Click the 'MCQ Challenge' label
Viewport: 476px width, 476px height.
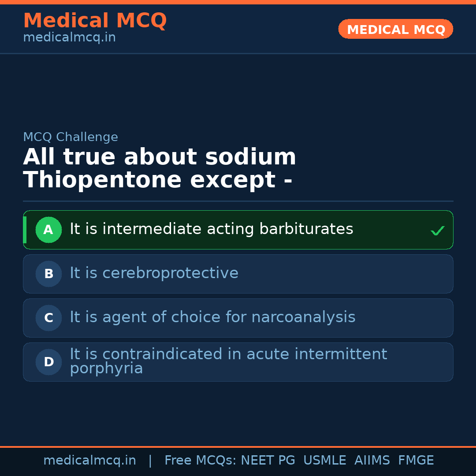pyautogui.click(x=71, y=137)
